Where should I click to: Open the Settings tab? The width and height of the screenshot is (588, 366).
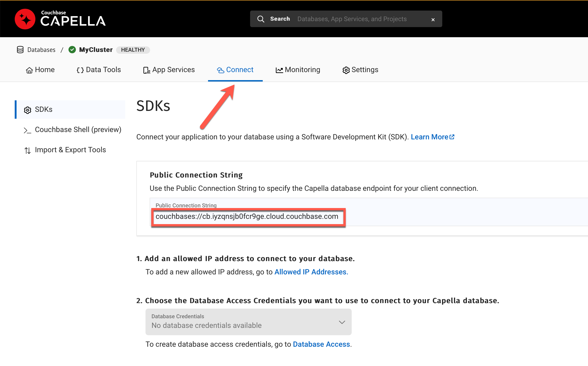[x=360, y=70]
